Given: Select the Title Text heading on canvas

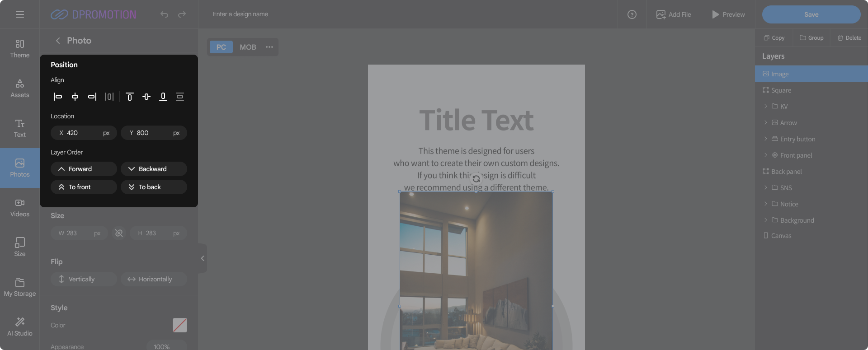Looking at the screenshot, I should (476, 120).
